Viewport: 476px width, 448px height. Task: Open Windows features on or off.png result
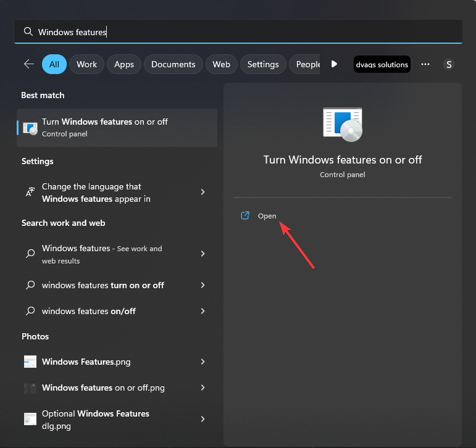[117, 388]
